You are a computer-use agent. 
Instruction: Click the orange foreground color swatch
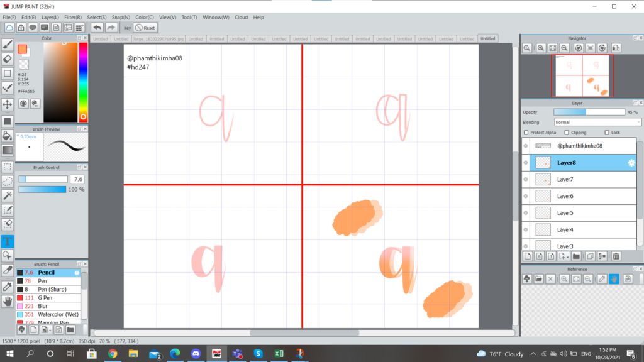[22, 50]
